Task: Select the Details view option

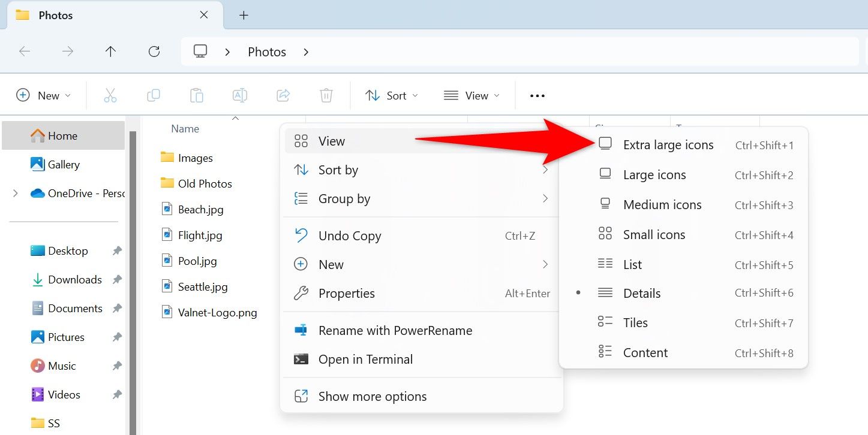Action: pos(642,294)
